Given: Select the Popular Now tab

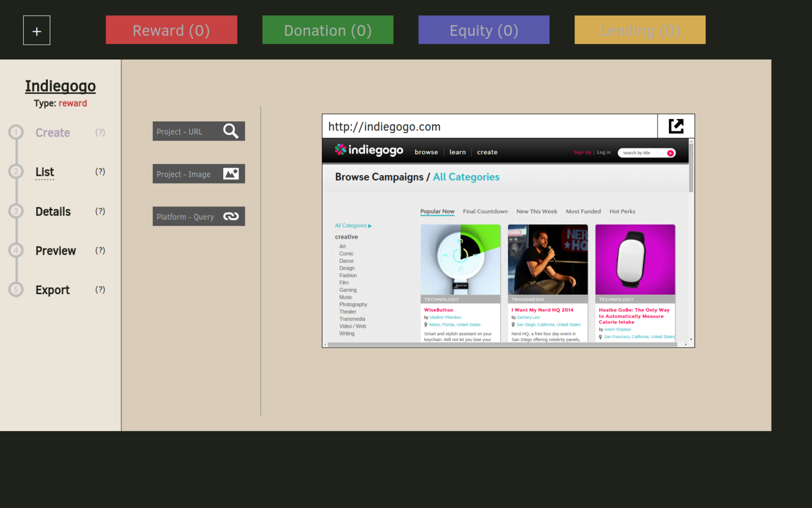Looking at the screenshot, I should 437,212.
